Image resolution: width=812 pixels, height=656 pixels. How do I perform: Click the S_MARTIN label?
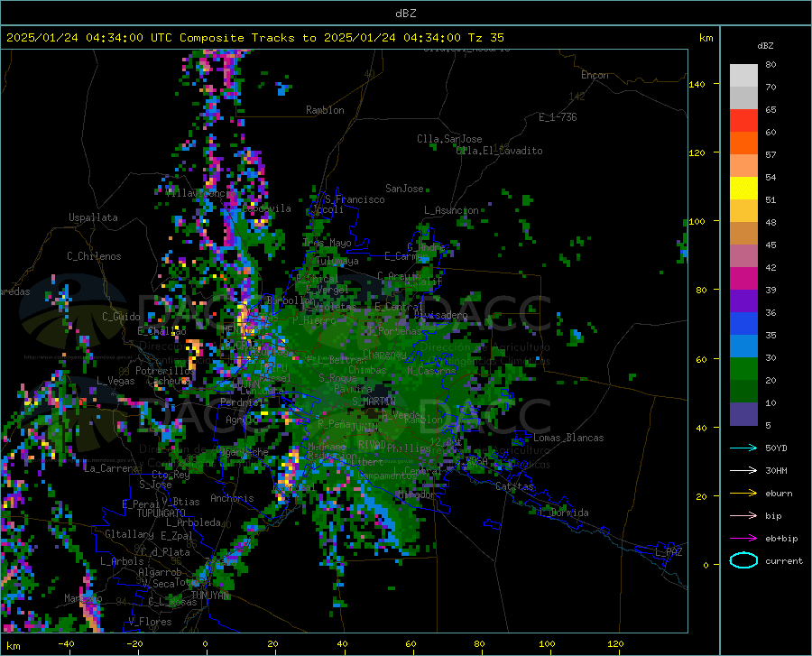coord(374,401)
